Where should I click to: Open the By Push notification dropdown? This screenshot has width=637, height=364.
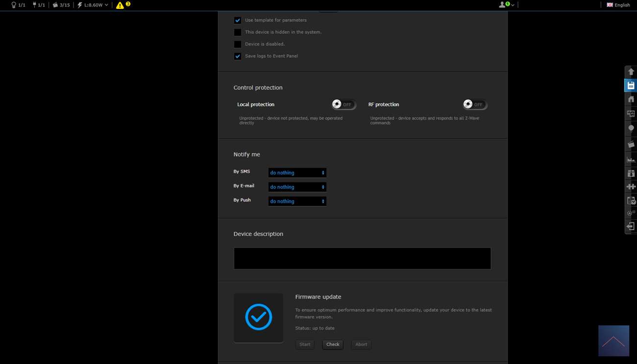click(x=297, y=201)
